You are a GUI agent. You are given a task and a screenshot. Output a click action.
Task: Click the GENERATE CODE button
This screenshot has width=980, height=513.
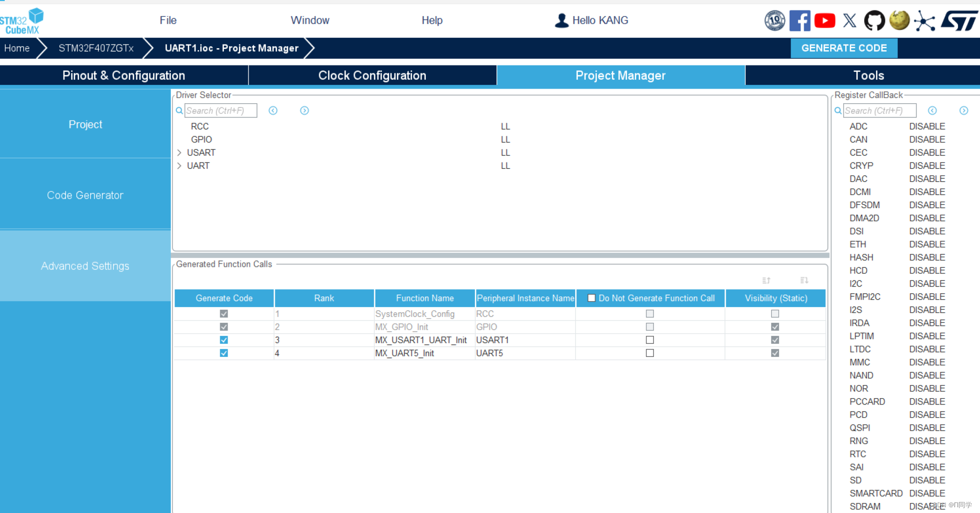coord(844,48)
